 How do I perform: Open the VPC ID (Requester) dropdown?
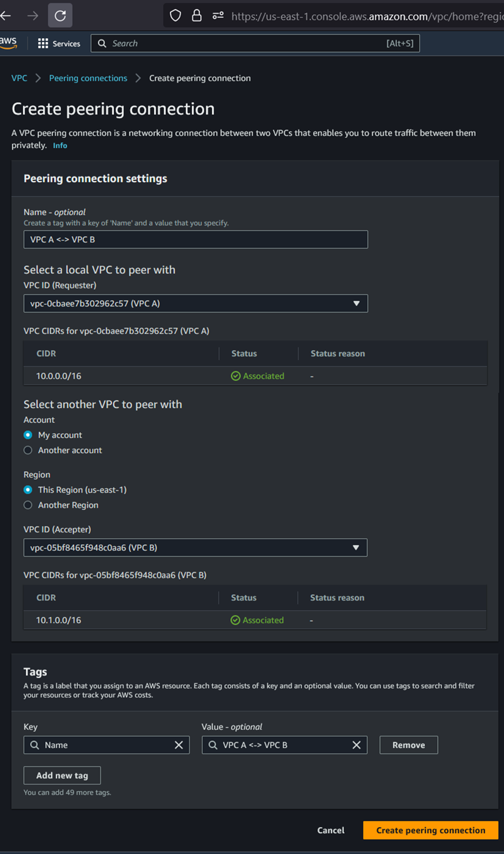(x=195, y=304)
